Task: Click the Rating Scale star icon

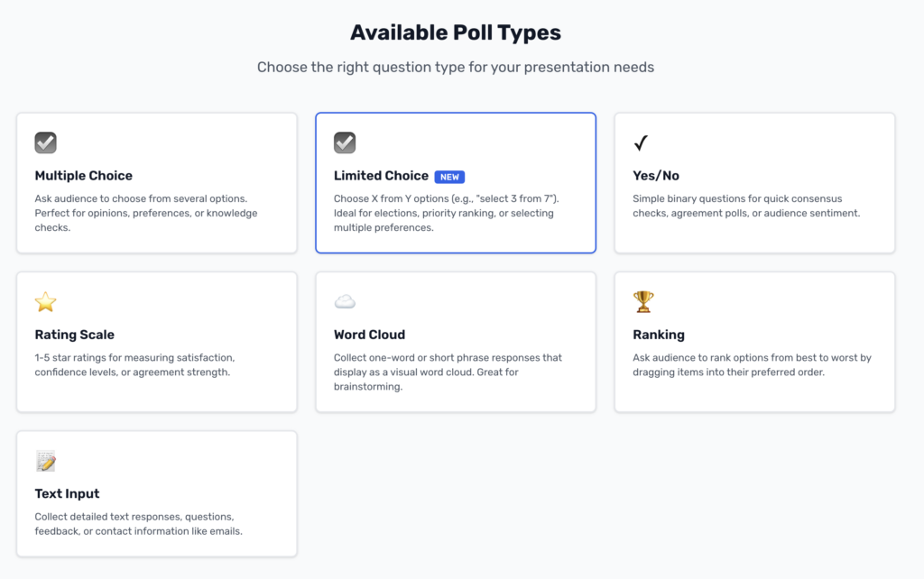Action: 46,302
